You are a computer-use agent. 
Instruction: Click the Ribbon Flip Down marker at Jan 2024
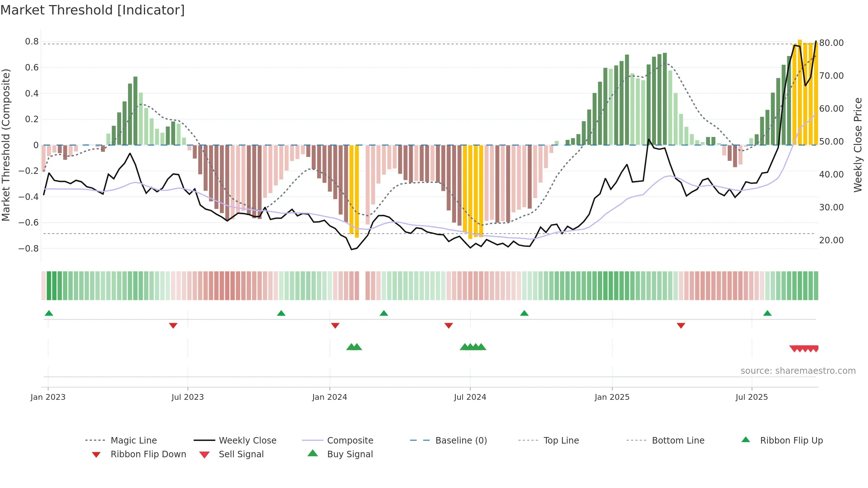[335, 326]
